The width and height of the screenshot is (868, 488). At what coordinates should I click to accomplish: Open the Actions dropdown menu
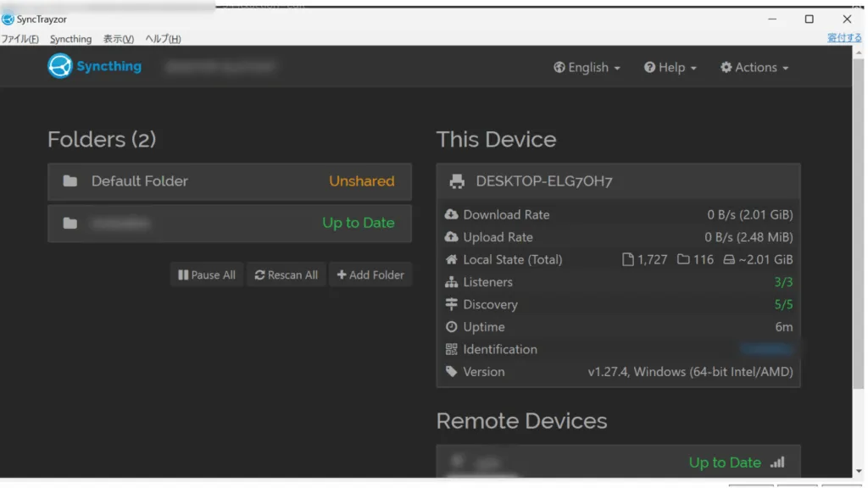(x=754, y=68)
